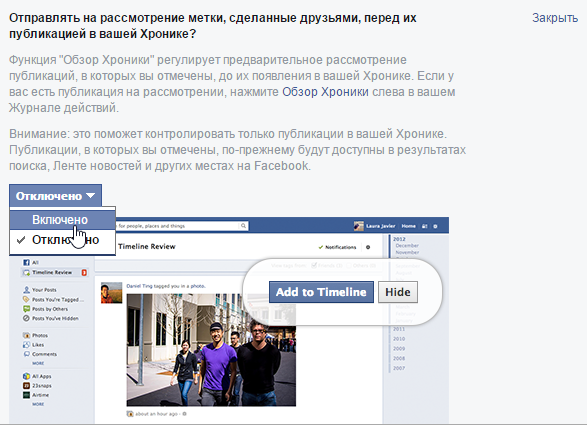Open the gear icon in blue top bar
The image size is (587, 426).
click(435, 226)
